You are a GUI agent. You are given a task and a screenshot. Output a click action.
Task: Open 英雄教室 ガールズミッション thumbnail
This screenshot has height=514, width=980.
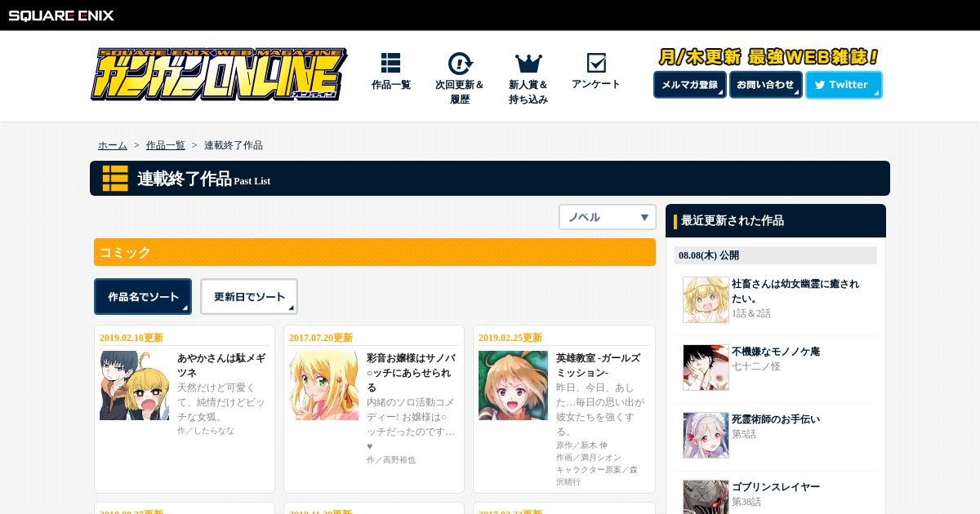[513, 386]
